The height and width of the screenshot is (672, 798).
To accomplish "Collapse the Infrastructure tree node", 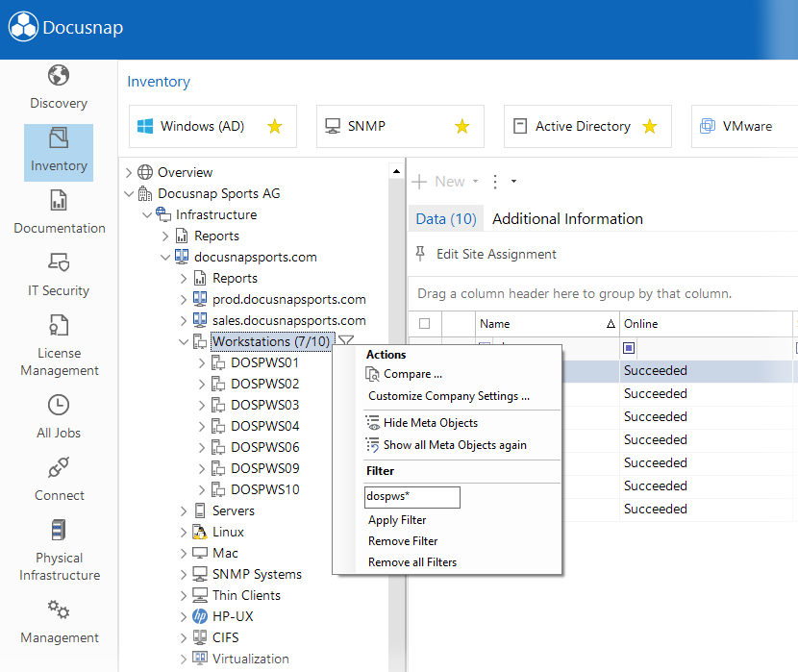I will pyautogui.click(x=147, y=215).
